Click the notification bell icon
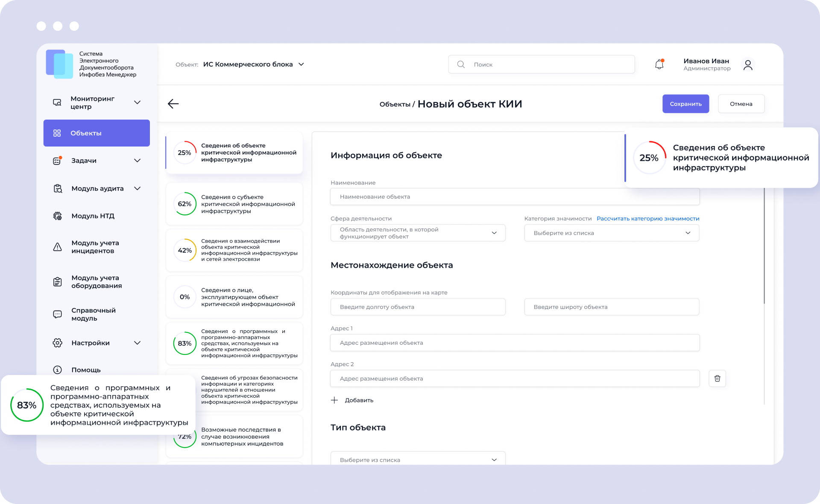The image size is (820, 504). point(659,64)
